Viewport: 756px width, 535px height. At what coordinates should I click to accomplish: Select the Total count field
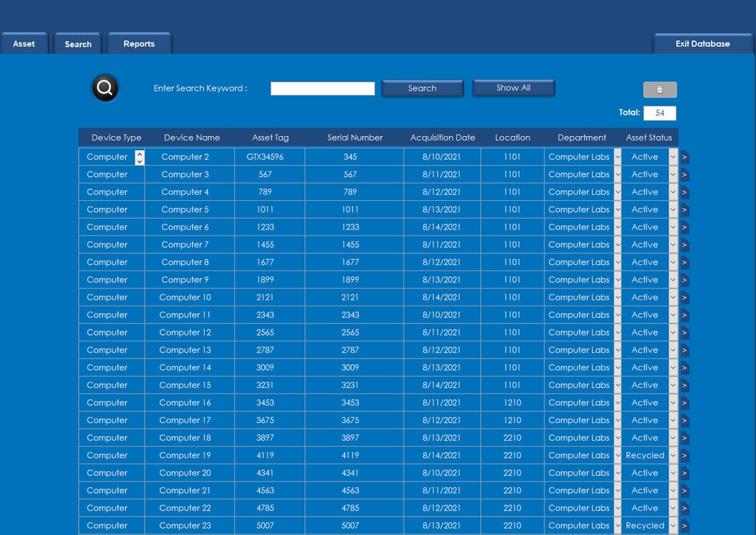pyautogui.click(x=659, y=113)
